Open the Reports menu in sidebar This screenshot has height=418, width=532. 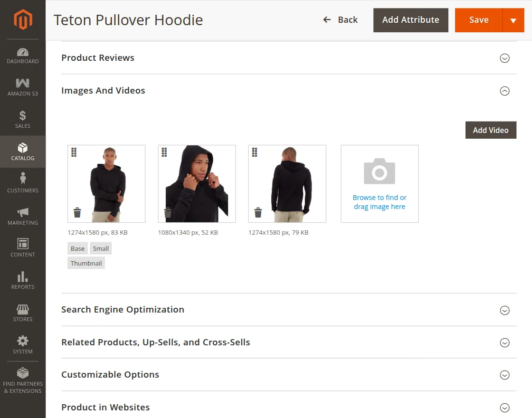pos(23,280)
